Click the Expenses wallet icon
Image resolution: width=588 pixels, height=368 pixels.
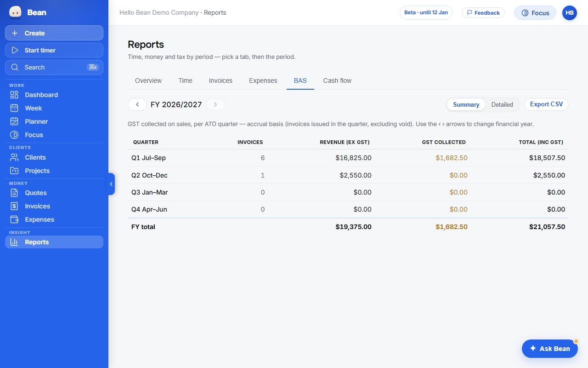click(x=14, y=219)
